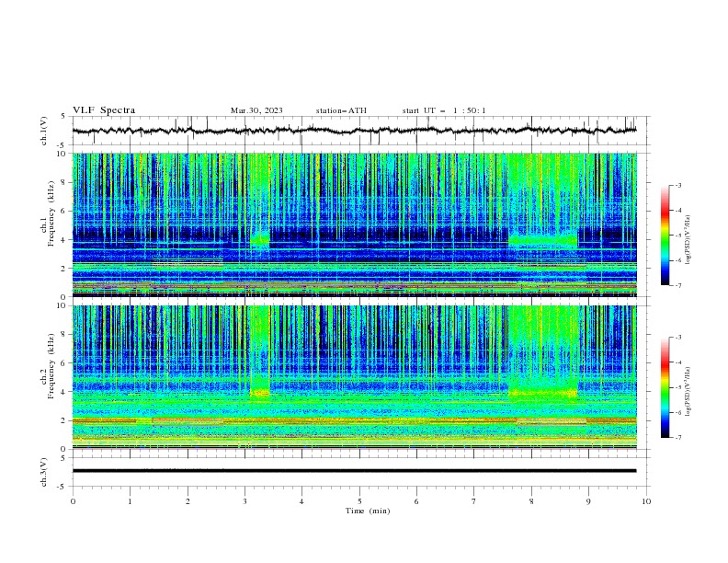The image size is (728, 563).
Task: Click the ch.1 colorbar "log(PSD)(V²/Hz)" label
Action: (688, 240)
